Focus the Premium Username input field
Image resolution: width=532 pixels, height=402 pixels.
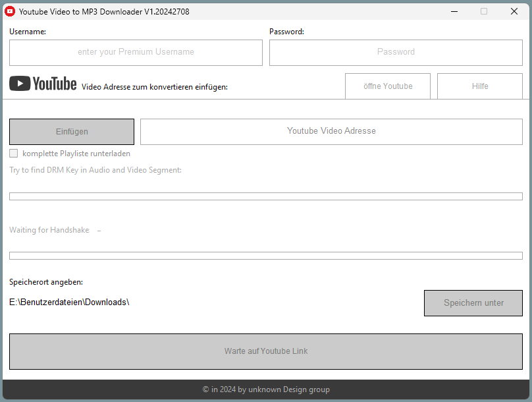[x=136, y=53]
